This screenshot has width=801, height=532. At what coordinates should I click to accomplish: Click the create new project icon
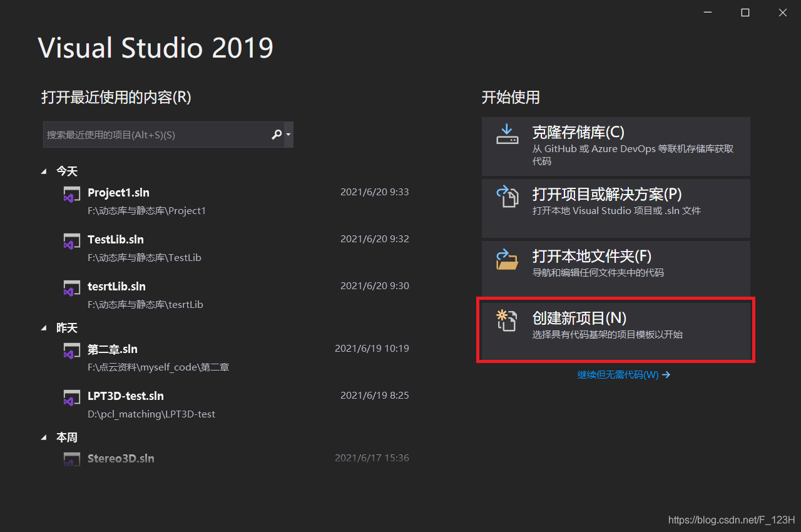coord(506,320)
